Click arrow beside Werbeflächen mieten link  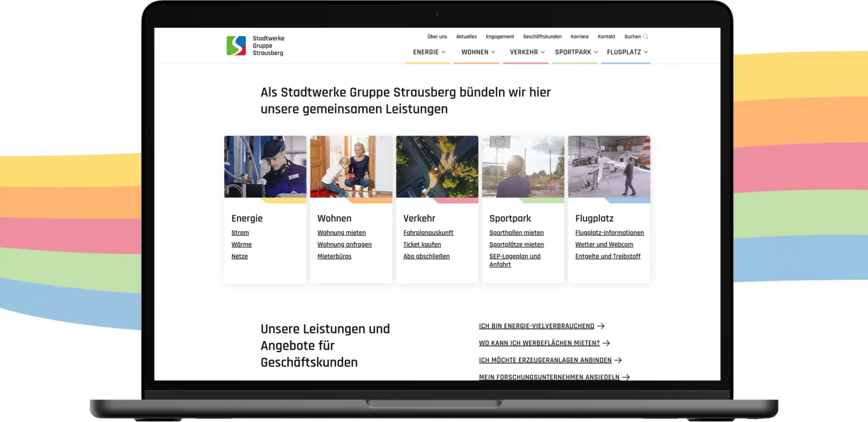(606, 343)
